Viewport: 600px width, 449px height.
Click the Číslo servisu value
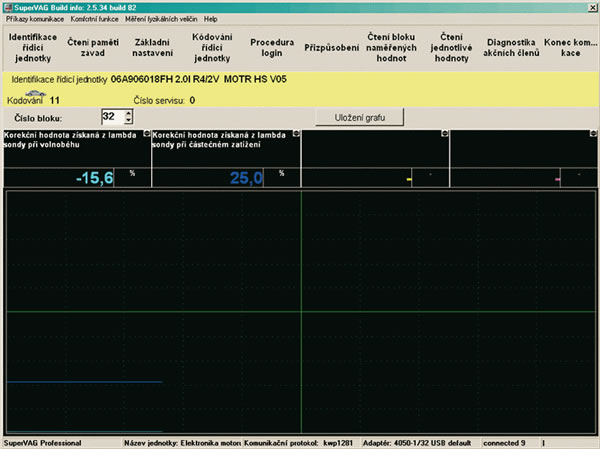[x=192, y=100]
